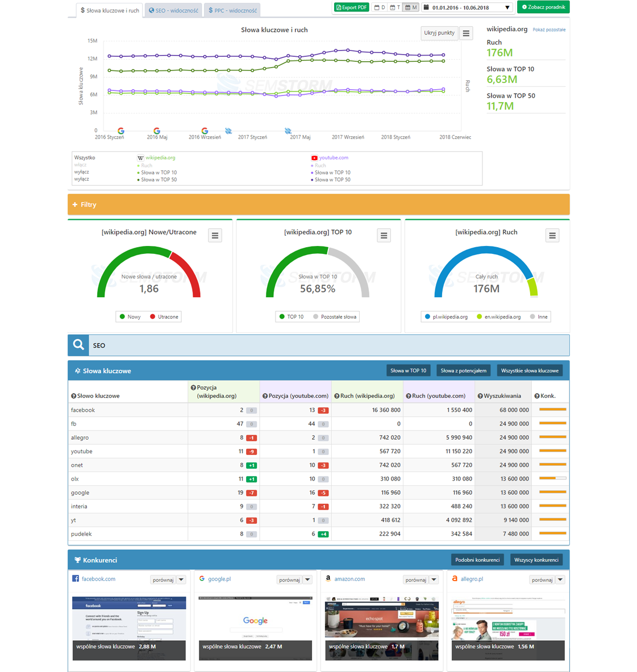Toggle youtube.com Ruch series in legend
This screenshot has height=672, width=637.
pos(320,165)
